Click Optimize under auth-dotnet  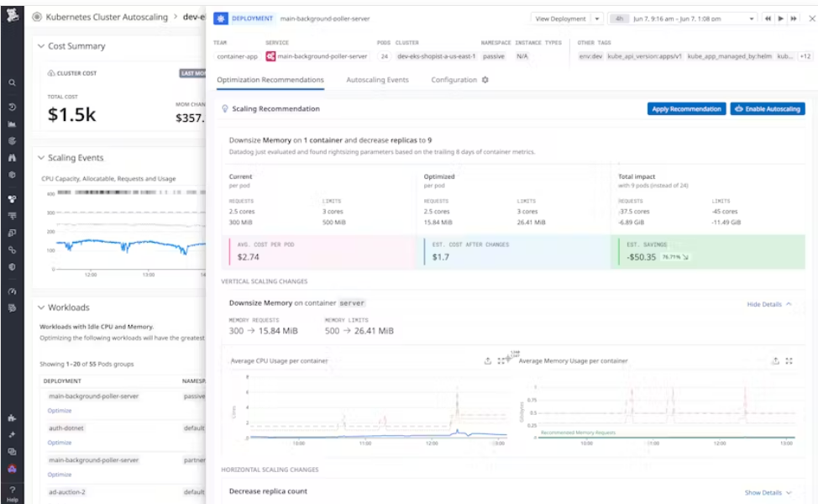click(x=60, y=443)
